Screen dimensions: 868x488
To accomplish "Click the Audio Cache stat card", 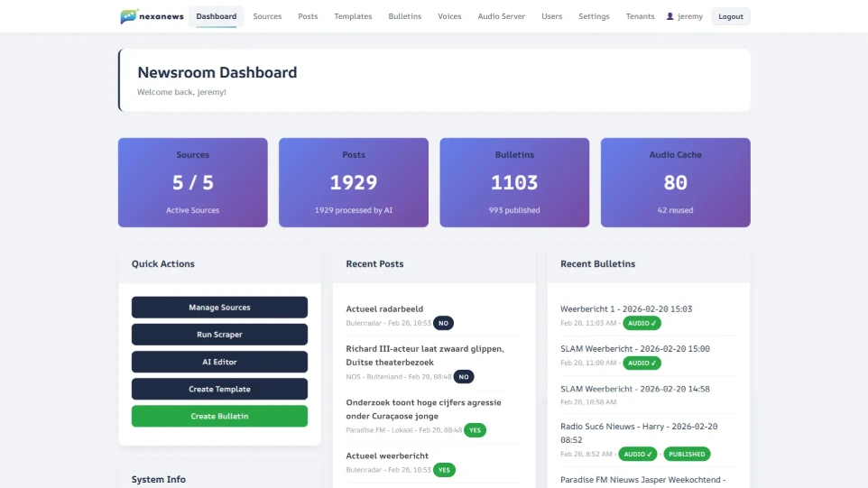I will tap(675, 182).
